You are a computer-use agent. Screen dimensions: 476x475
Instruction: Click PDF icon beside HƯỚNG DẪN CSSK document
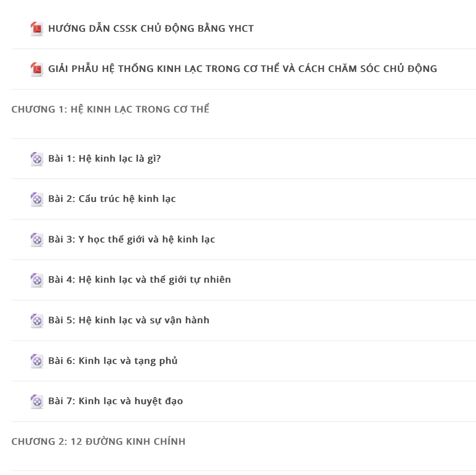coord(37,29)
